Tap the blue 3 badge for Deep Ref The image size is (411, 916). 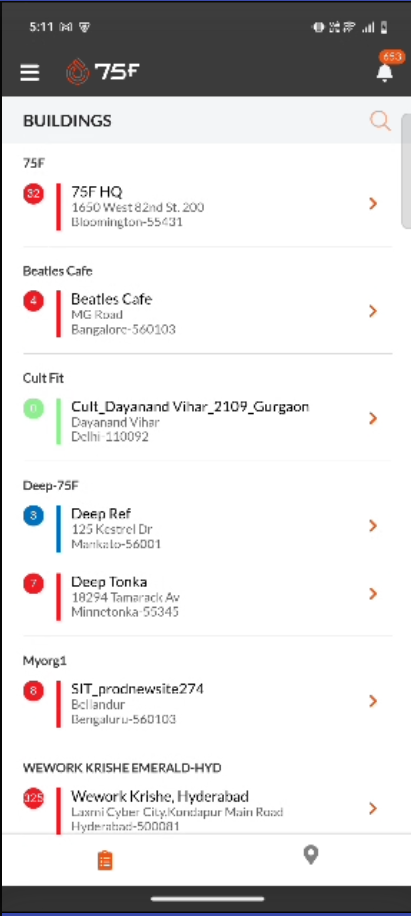33,516
